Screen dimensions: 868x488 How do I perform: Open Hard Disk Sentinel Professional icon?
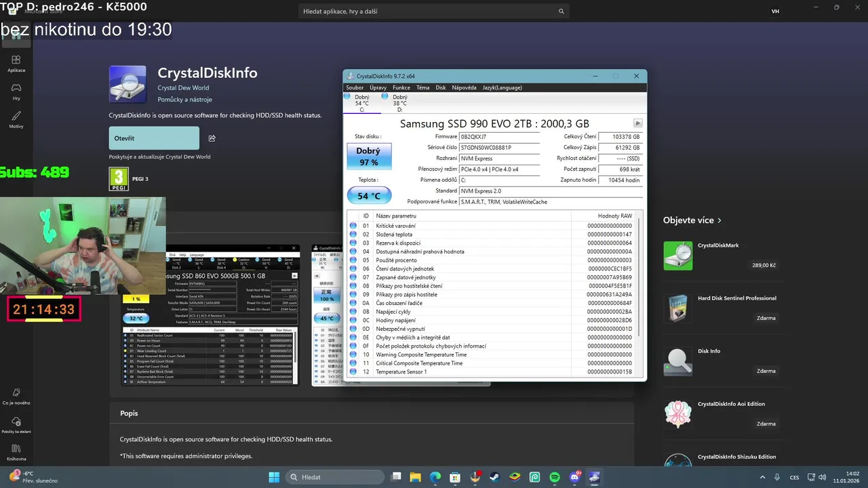click(x=677, y=308)
